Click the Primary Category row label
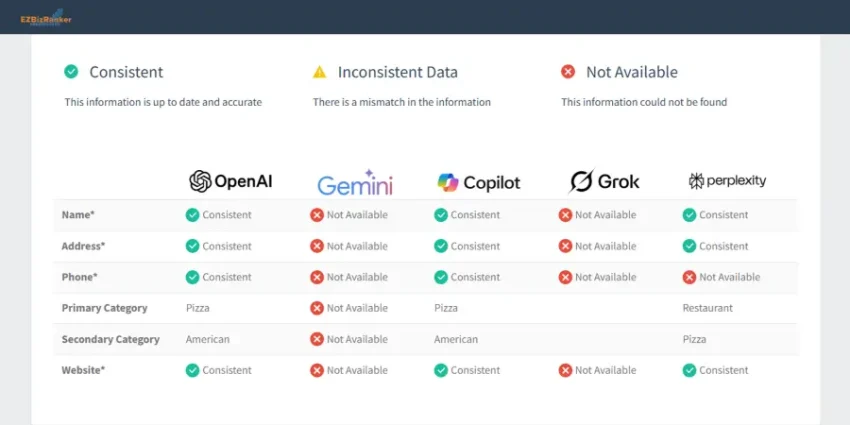The height and width of the screenshot is (425, 850). point(104,308)
